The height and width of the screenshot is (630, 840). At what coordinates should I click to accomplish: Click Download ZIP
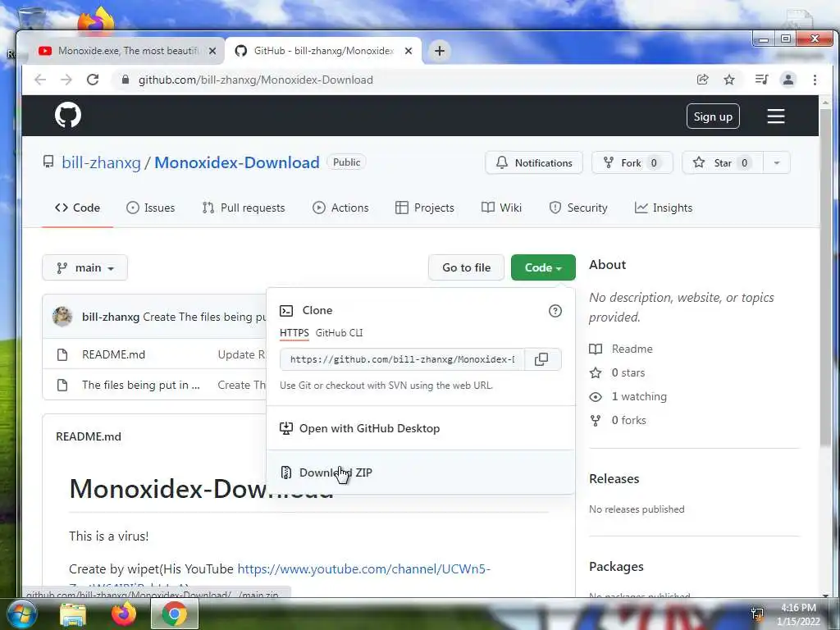click(421, 472)
